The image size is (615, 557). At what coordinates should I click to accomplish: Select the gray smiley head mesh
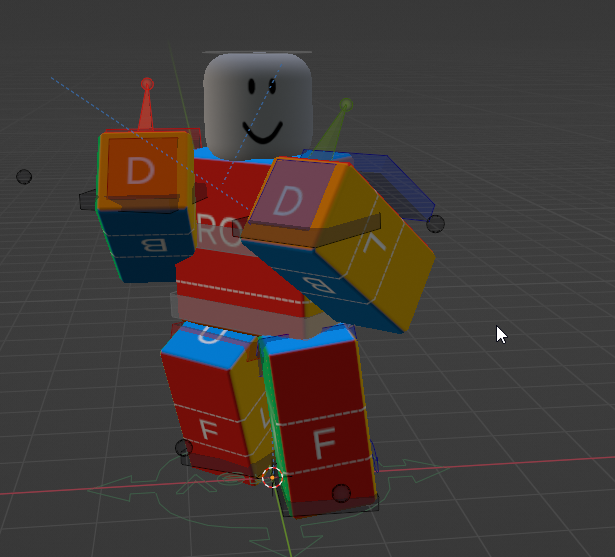[258, 106]
